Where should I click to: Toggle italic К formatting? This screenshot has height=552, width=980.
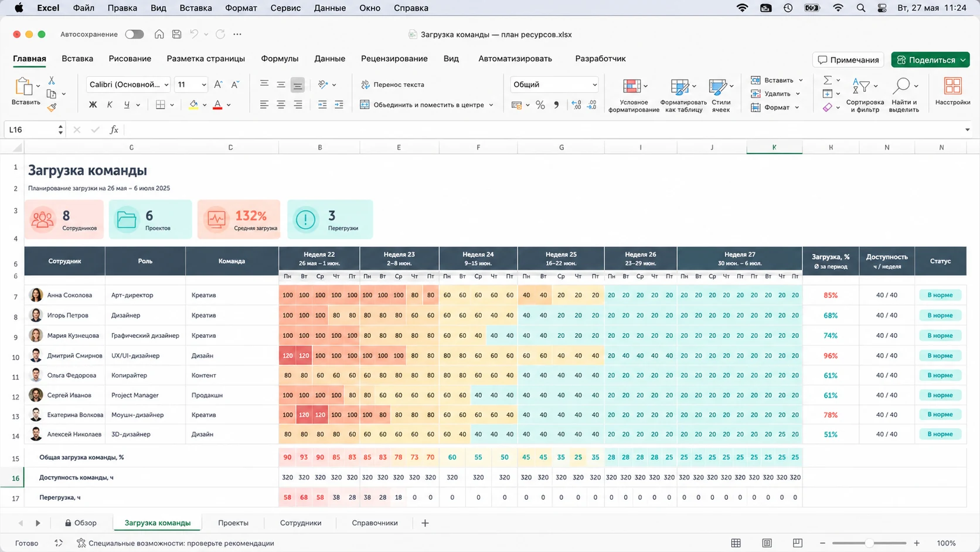[110, 104]
